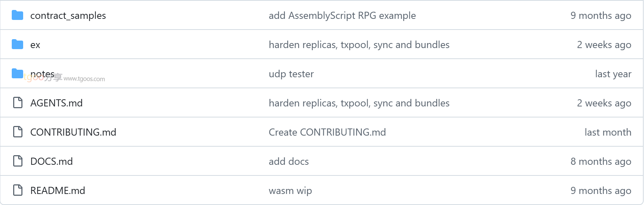Click the CONTRIBUTING.md file icon
The width and height of the screenshot is (644, 205).
tap(18, 132)
